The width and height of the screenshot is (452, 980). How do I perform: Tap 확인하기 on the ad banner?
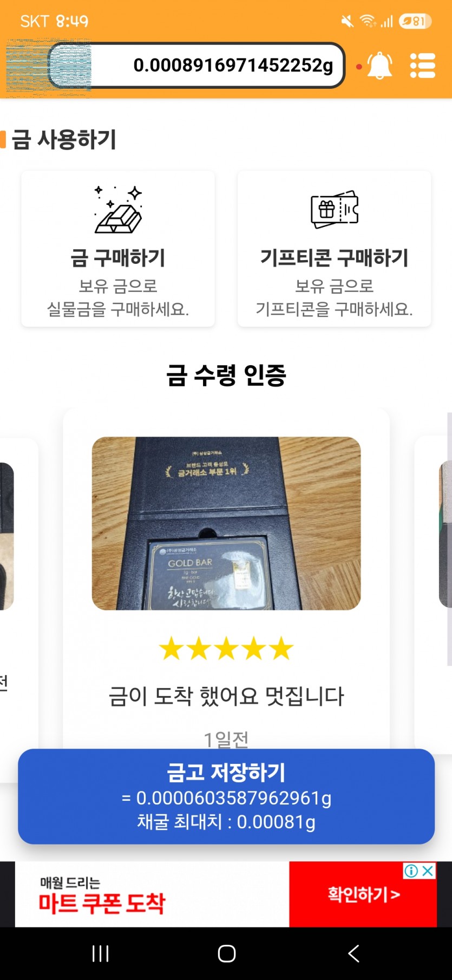coord(363,894)
